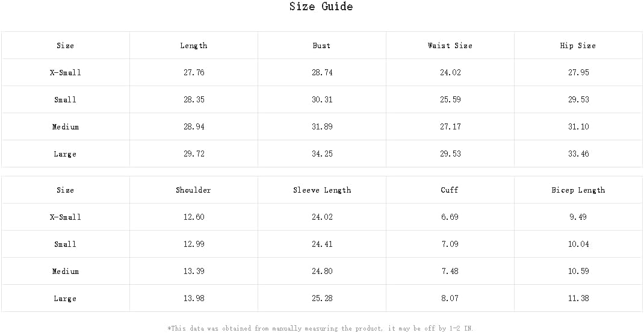This screenshot has width=644, height=333.
Task: Click the X-Small shoulder value 12.60
Action: (x=194, y=217)
